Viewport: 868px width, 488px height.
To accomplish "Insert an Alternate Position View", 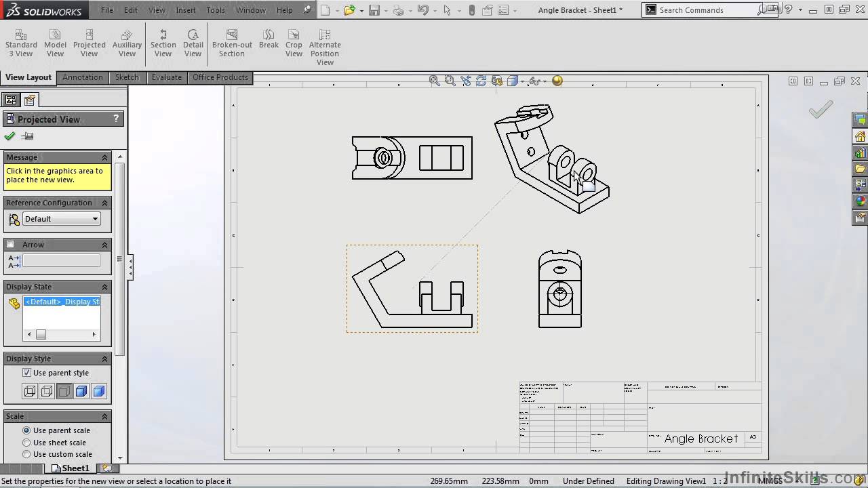I will tap(325, 47).
